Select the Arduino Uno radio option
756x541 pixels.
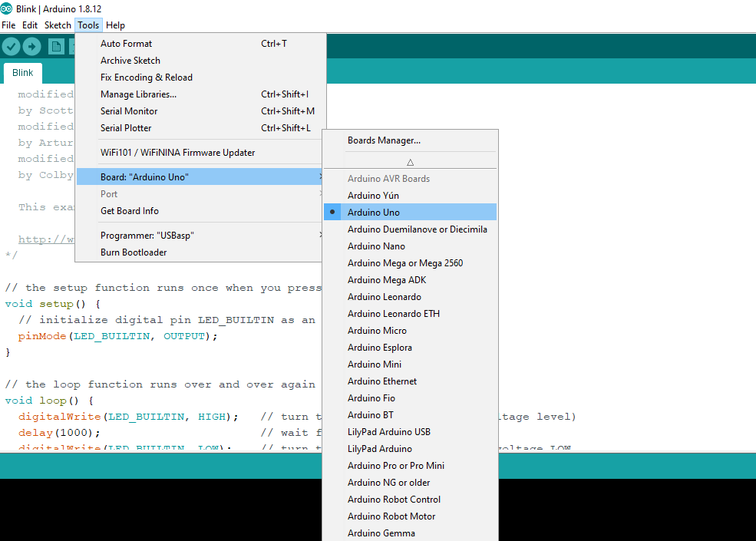(373, 213)
